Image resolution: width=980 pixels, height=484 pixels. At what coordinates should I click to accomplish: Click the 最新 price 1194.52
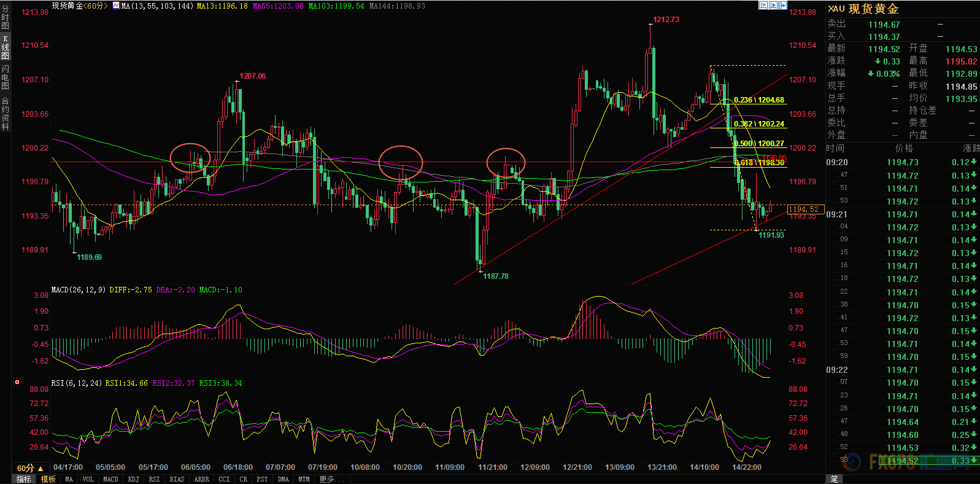pos(884,49)
